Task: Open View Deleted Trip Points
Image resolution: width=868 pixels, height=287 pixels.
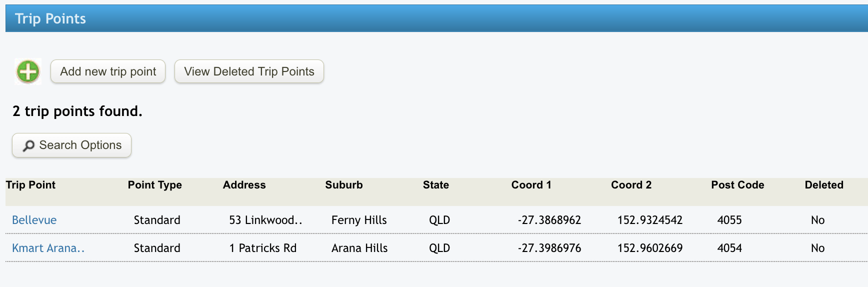Action: (x=249, y=71)
